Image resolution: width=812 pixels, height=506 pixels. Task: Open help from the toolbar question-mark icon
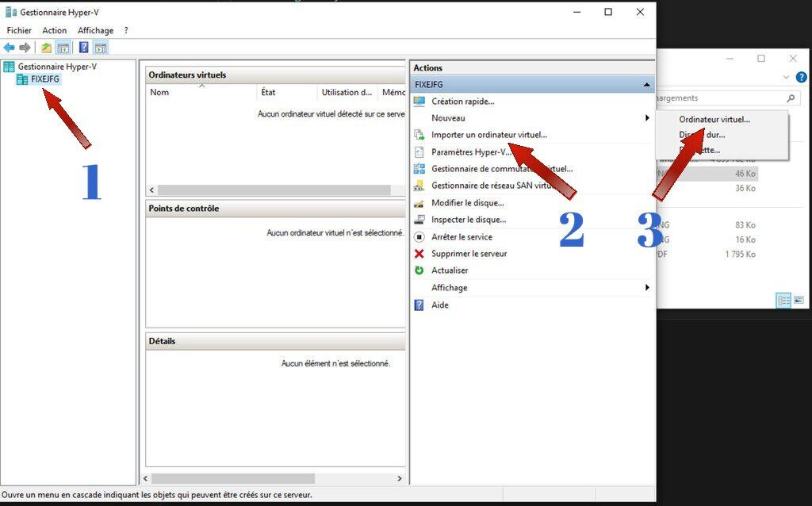pyautogui.click(x=83, y=48)
